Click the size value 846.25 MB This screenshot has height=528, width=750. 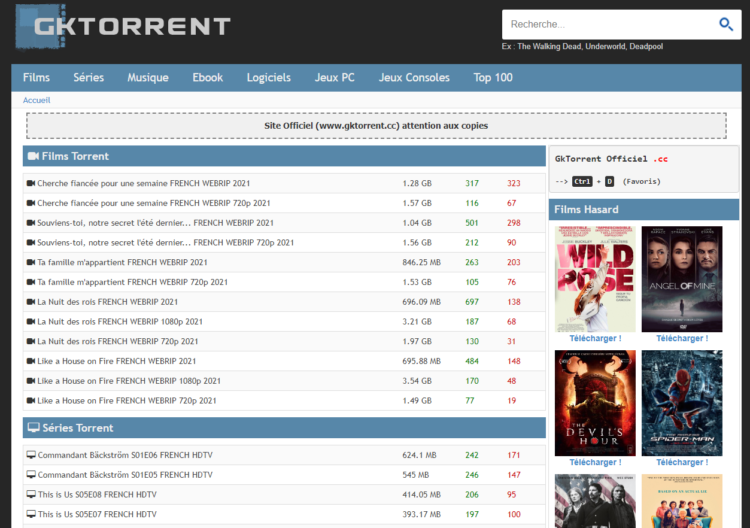[x=421, y=262]
